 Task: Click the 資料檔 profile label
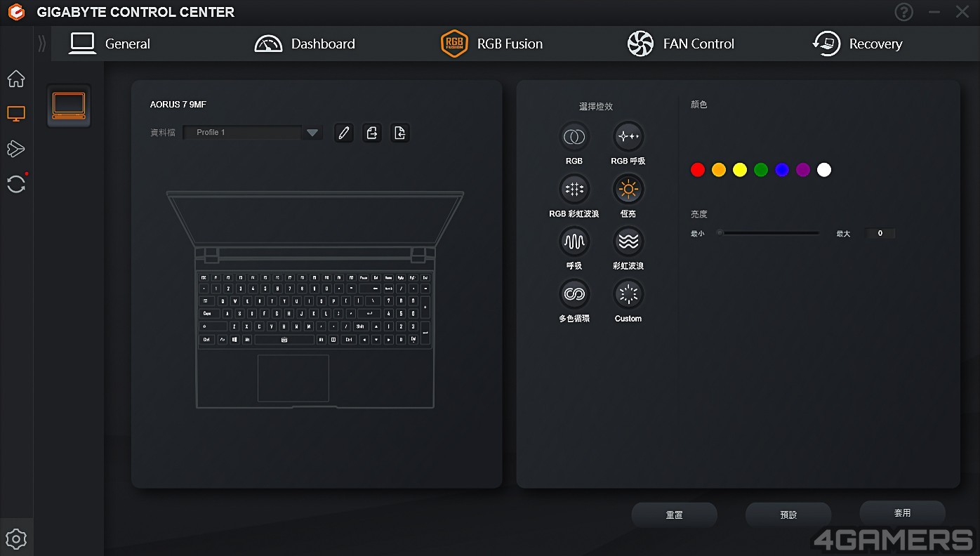(x=163, y=132)
